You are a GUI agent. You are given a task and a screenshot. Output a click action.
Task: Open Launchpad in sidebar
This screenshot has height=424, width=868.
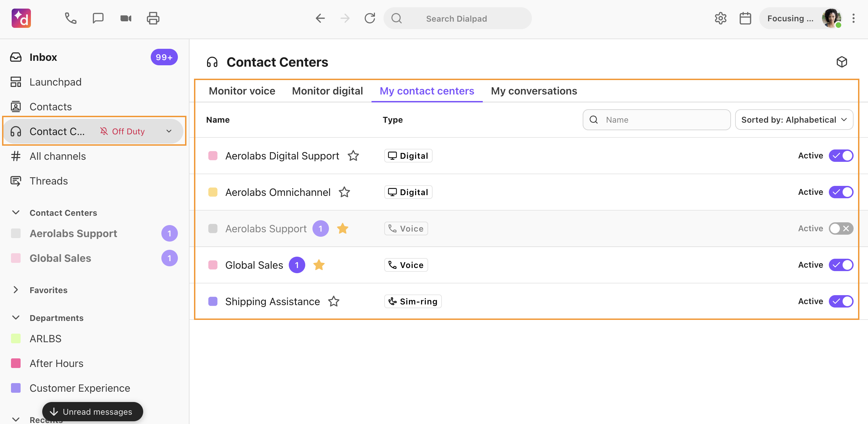pyautogui.click(x=56, y=82)
